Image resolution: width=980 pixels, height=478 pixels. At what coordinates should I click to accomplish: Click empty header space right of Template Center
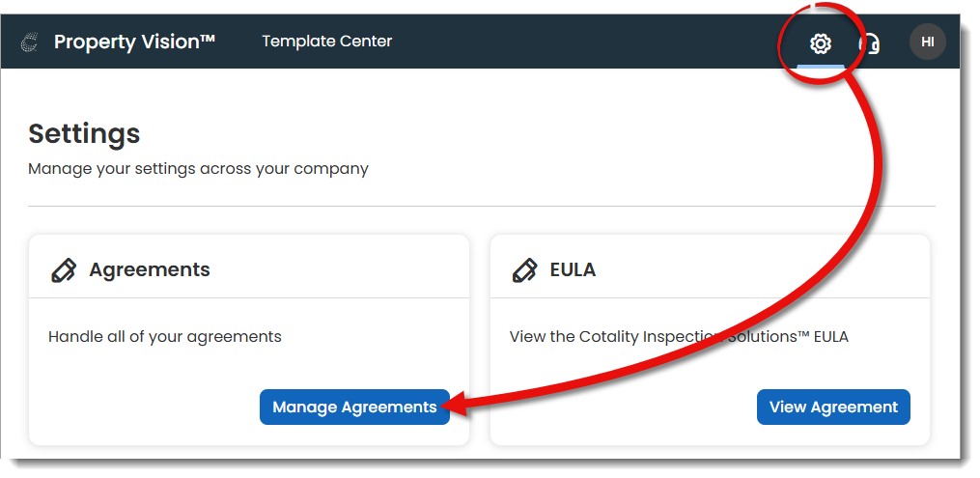579,42
